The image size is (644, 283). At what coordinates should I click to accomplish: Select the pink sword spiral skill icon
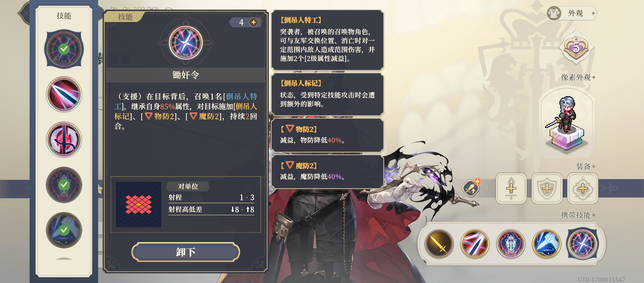click(64, 139)
